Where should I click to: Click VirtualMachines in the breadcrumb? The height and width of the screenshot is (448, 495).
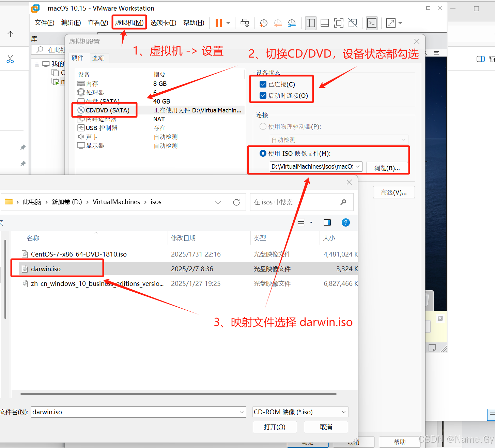(116, 202)
